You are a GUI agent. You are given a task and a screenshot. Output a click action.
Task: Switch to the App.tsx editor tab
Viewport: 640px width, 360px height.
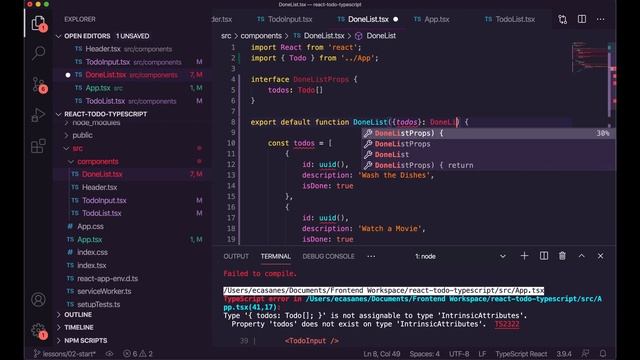point(432,19)
